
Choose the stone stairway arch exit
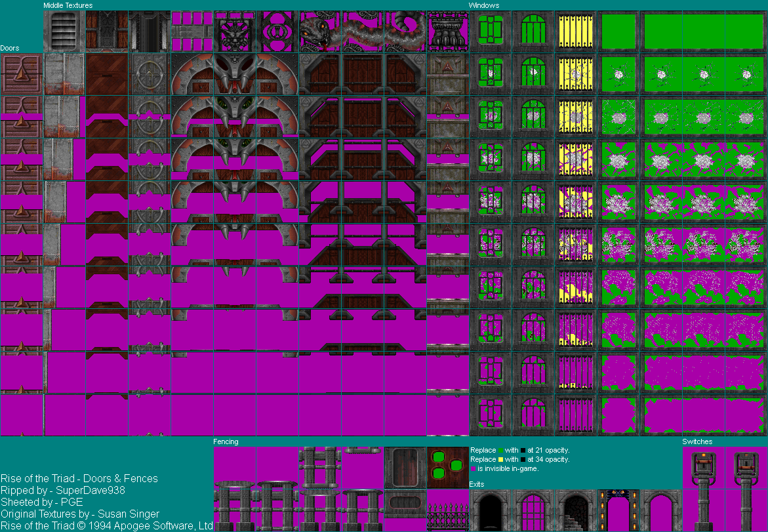576,510
